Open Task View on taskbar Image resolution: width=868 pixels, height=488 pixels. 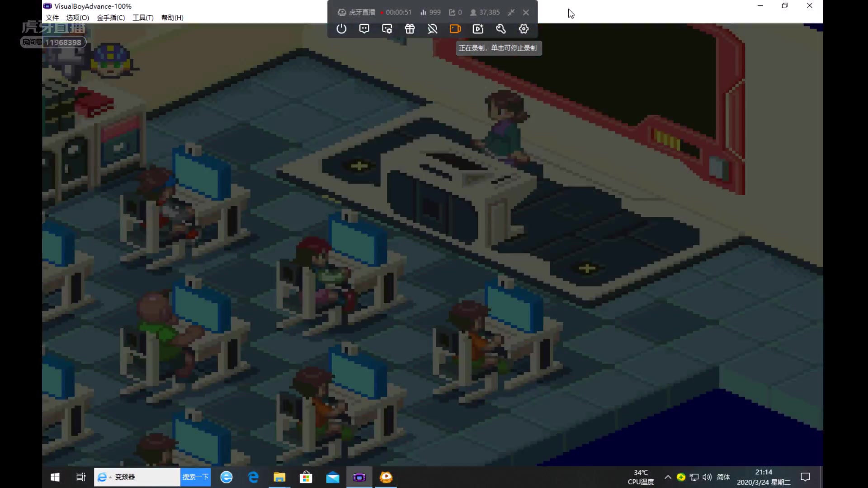pyautogui.click(x=81, y=477)
